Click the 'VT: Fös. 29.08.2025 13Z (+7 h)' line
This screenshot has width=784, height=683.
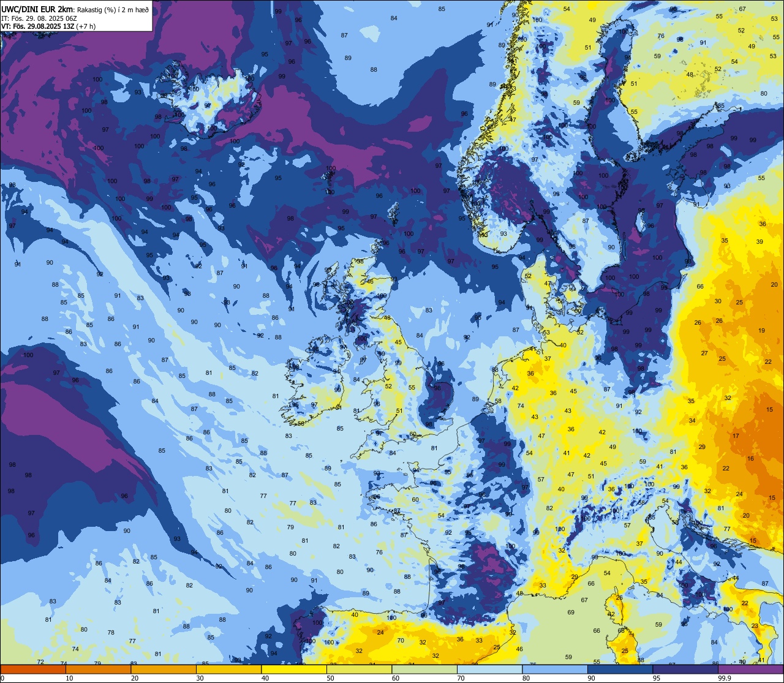(48, 26)
